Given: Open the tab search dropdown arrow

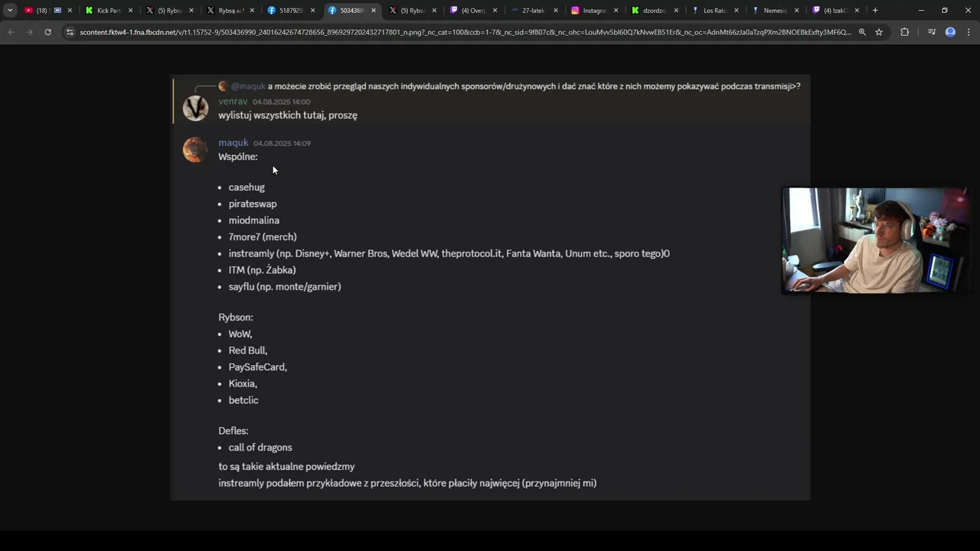Looking at the screenshot, I should click(10, 11).
